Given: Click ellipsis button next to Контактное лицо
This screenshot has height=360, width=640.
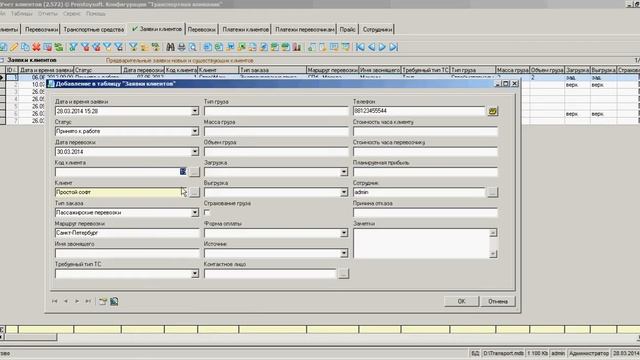Looking at the screenshot, I should (x=343, y=273).
